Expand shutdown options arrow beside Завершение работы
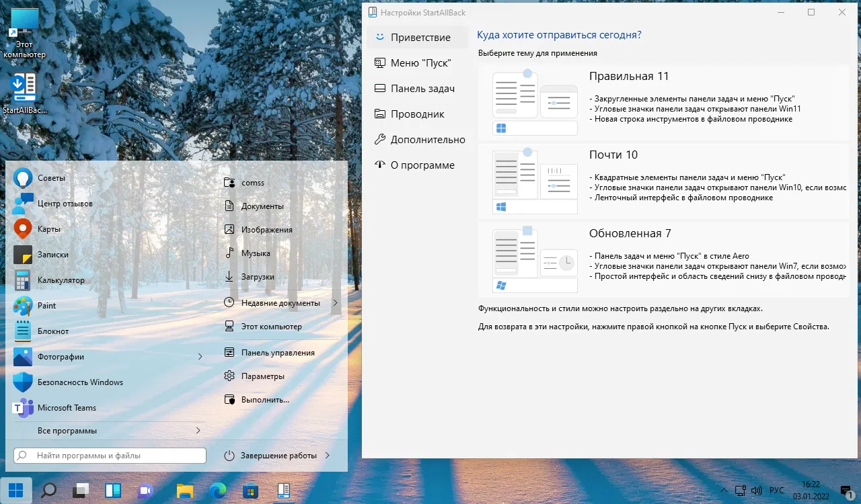The width and height of the screenshot is (861, 504). click(327, 456)
